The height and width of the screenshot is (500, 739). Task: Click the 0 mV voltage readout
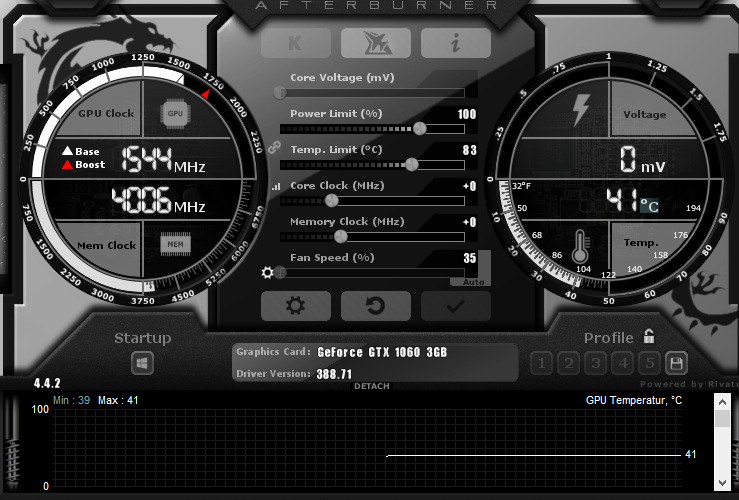642,159
